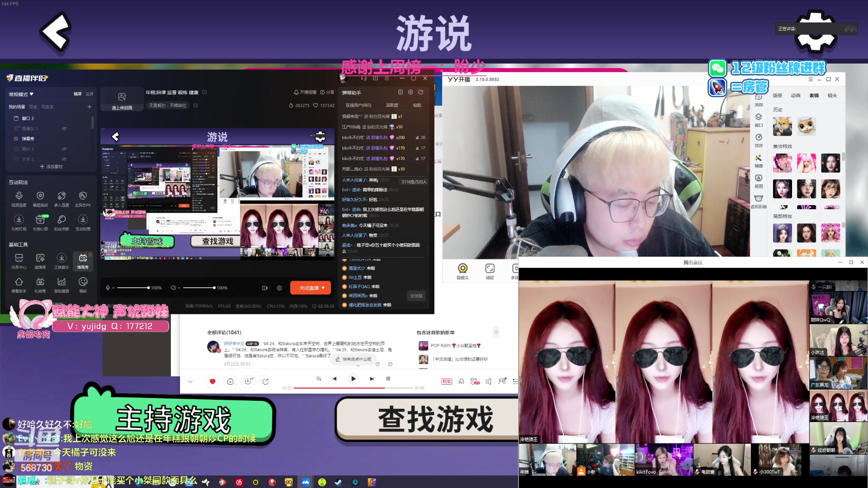Image resolution: width=868 pixels, height=488 pixels.
Task: Switch layout to 横屏 landscape
Action: [78, 94]
